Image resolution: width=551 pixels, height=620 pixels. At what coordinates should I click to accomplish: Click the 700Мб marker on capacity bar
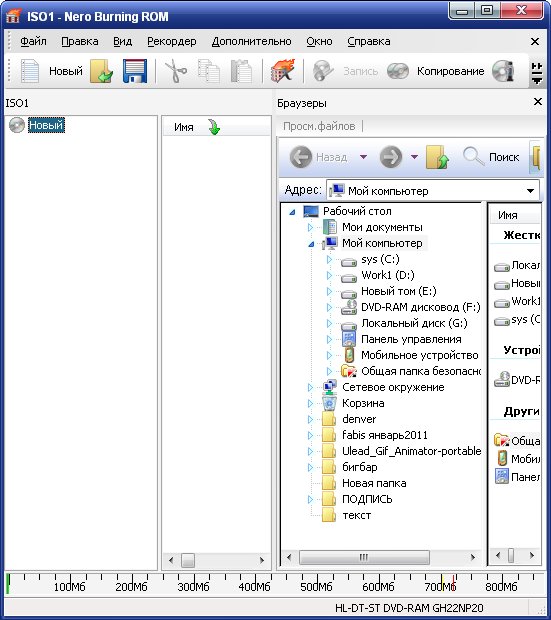coord(440,586)
